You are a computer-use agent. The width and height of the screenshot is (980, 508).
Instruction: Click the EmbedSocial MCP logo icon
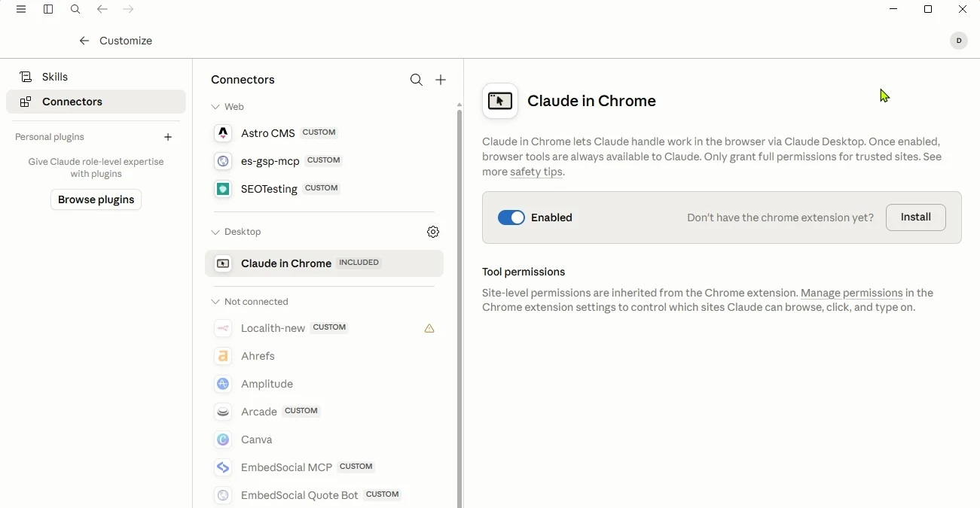tap(223, 468)
